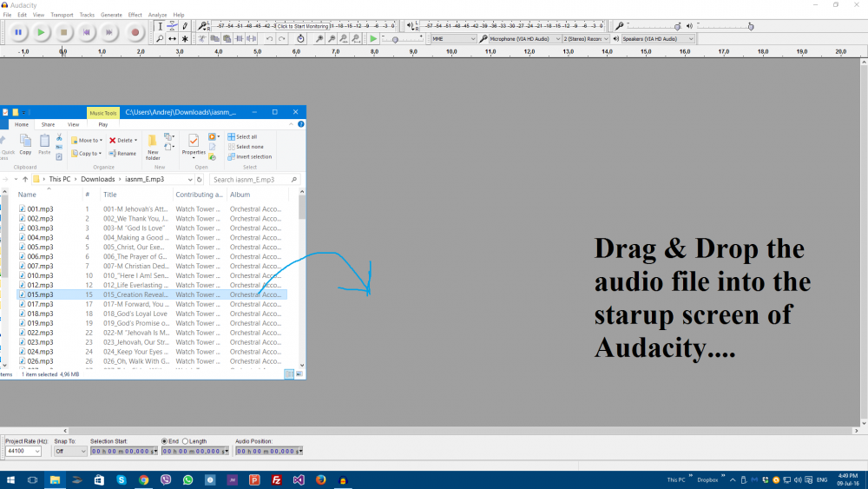Open the MME audio host dropdown
The height and width of the screenshot is (489, 868).
coord(453,39)
